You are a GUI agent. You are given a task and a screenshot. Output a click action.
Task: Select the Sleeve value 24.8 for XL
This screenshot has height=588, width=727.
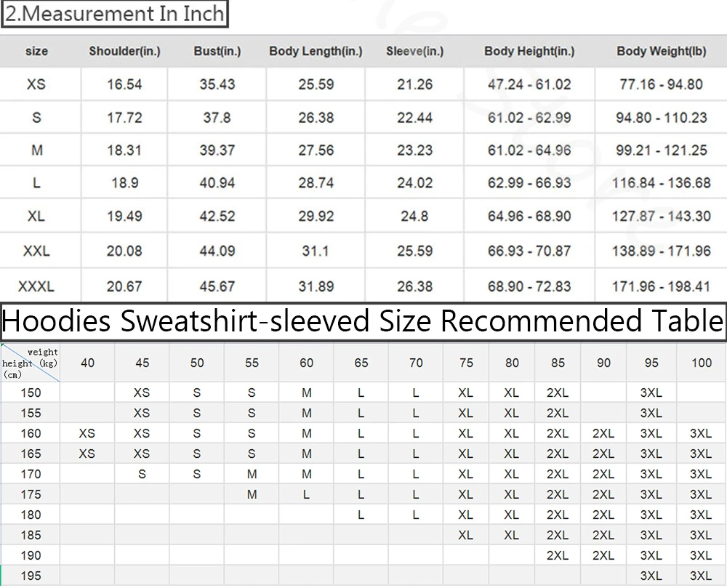(414, 216)
